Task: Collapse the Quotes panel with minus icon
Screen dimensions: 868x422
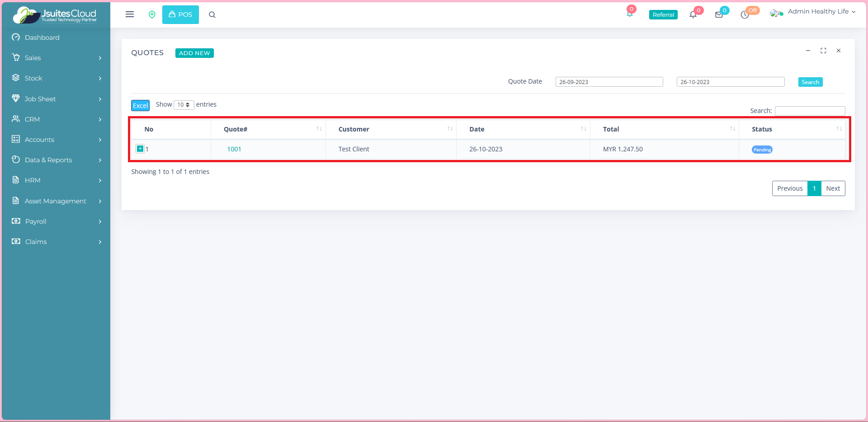Action: tap(808, 51)
